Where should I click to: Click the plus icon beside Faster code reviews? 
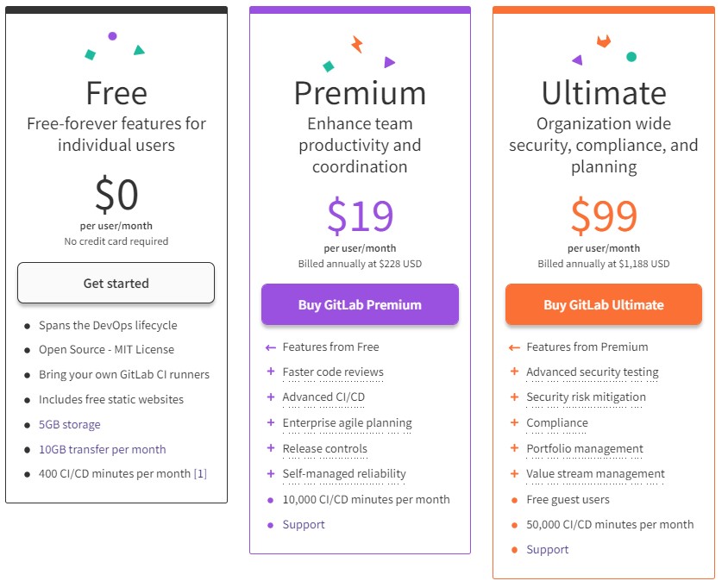pos(271,372)
